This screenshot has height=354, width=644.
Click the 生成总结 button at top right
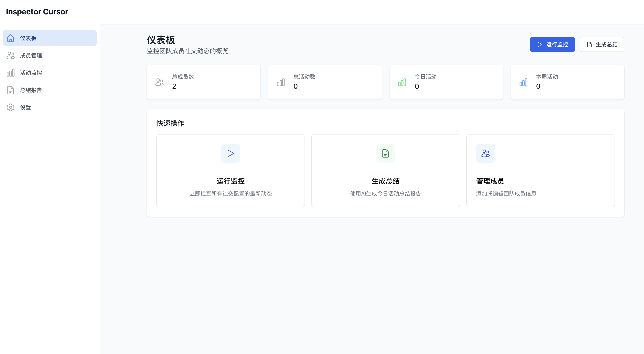click(x=602, y=44)
